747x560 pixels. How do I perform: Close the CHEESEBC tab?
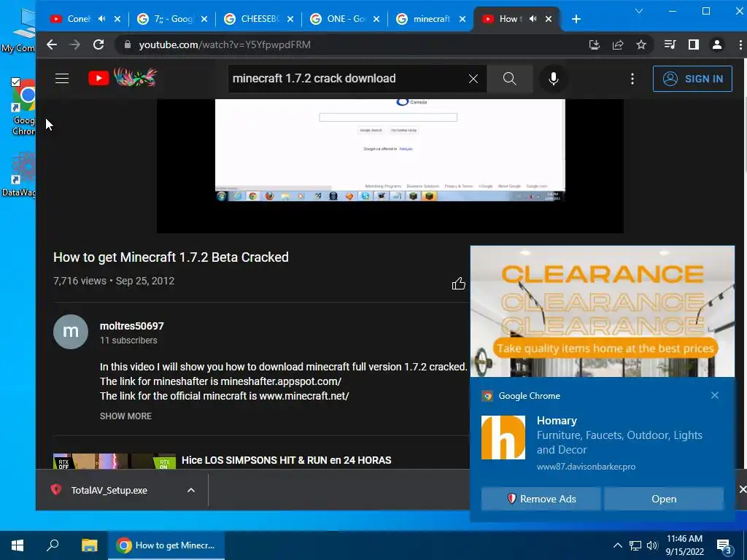click(x=290, y=19)
